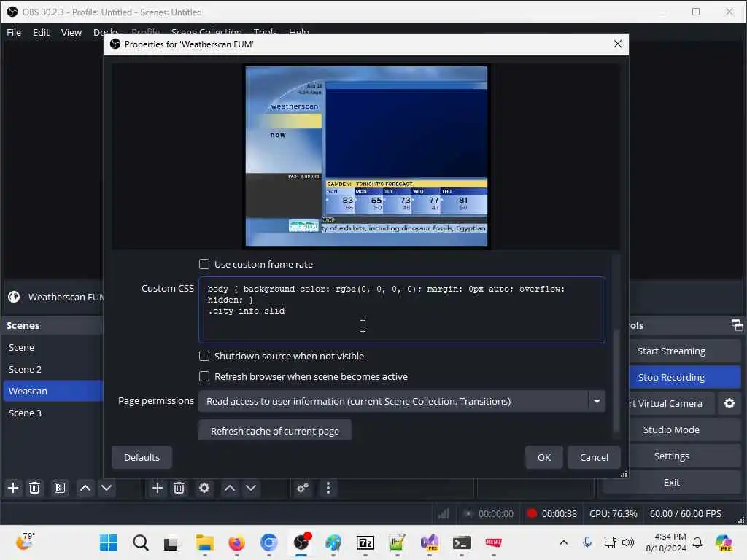Switch to OBS Studio taskbar icon
Viewport: 747px width, 560px height.
301,542
